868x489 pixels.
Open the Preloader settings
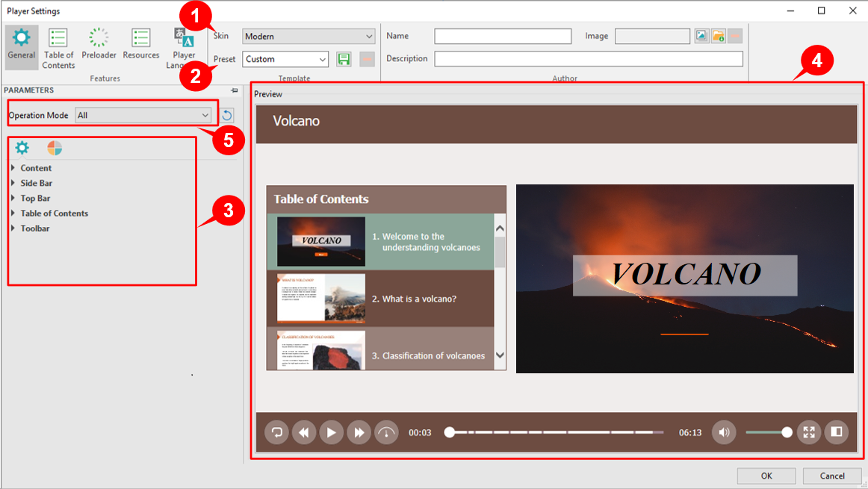(99, 44)
